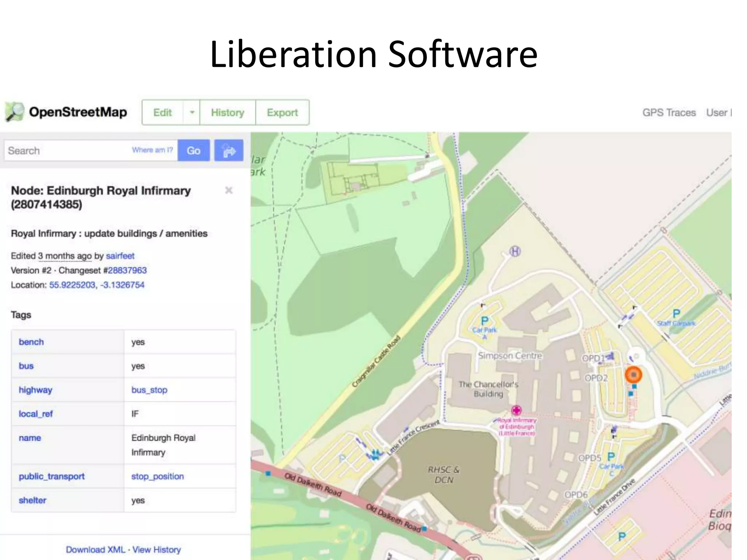The height and width of the screenshot is (560, 747).
Task: Close the node details panel
Action: tap(229, 190)
